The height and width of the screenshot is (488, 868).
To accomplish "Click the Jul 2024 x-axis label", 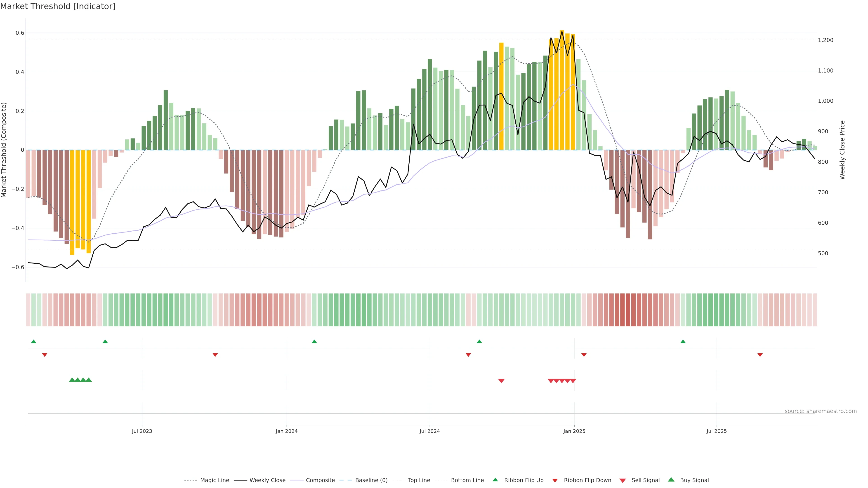I will coord(430,431).
